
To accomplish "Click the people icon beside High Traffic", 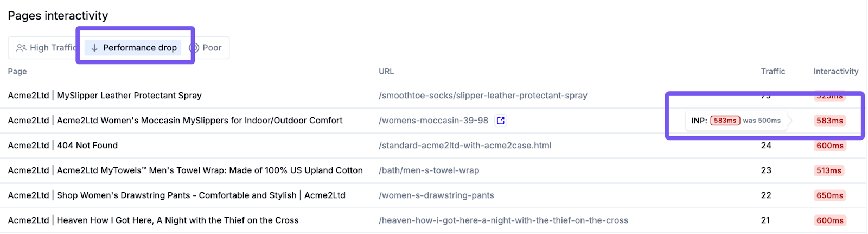I will click(x=21, y=48).
